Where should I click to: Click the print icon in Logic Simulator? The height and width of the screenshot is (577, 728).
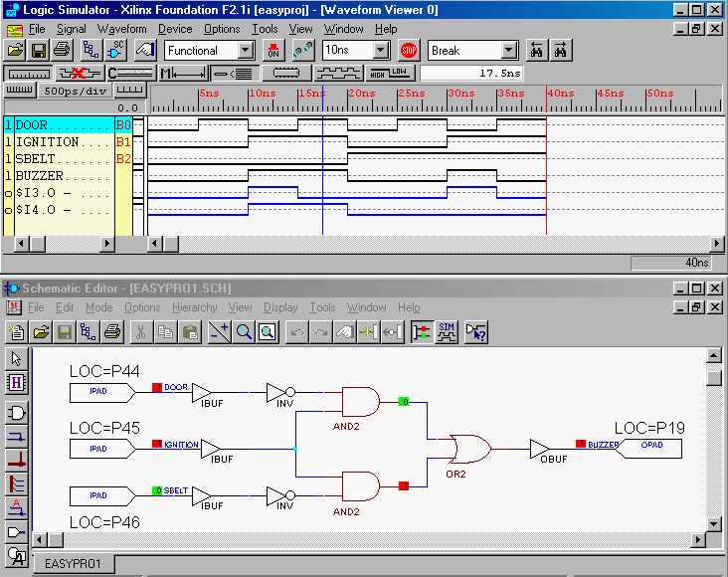click(62, 50)
